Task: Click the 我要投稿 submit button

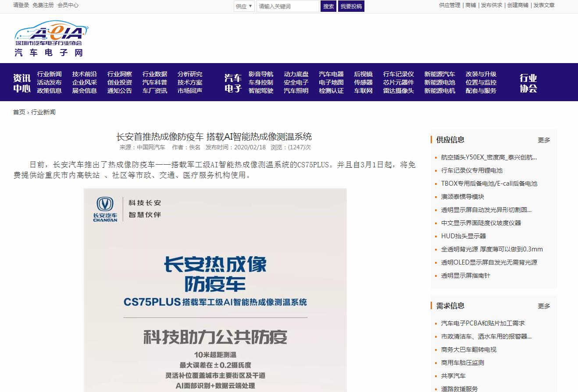Action: [x=351, y=6]
